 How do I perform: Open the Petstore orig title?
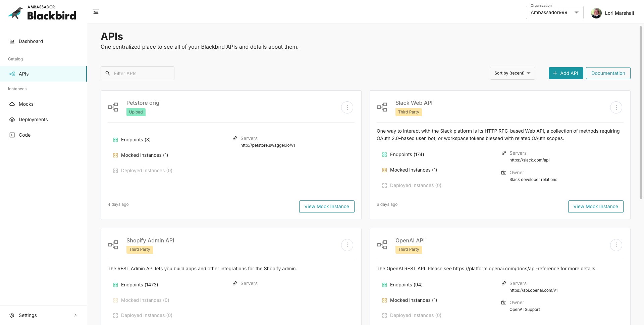143,103
